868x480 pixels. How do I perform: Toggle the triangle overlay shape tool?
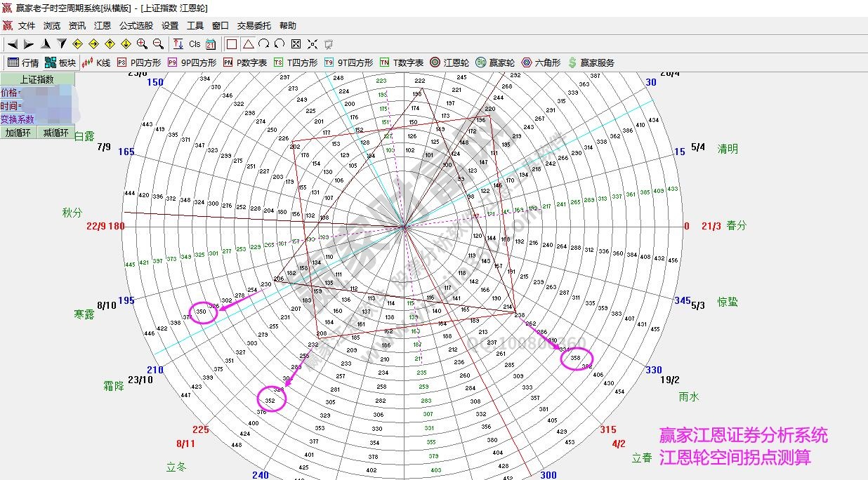coord(248,44)
